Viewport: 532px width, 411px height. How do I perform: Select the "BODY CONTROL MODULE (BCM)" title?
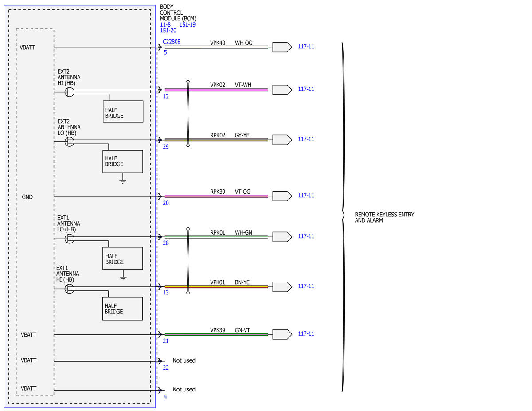(x=178, y=13)
